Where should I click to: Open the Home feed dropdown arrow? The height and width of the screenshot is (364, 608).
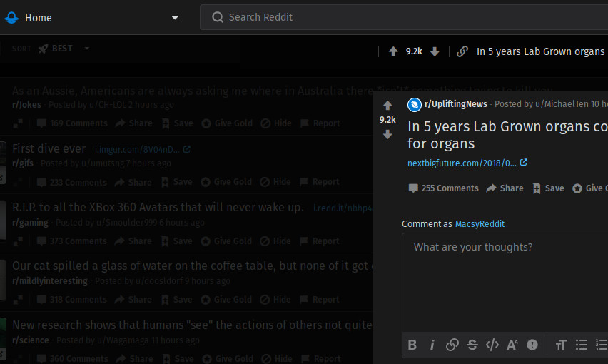point(175,17)
